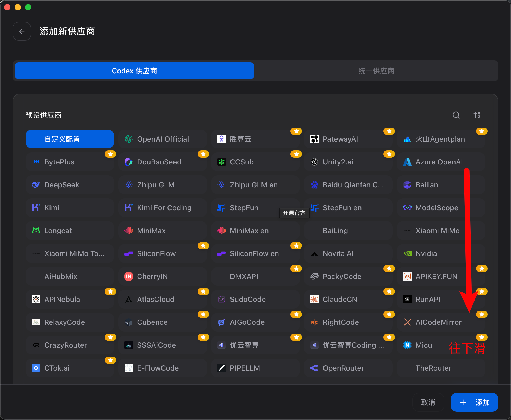Choose the DeepSeek preset provider
511x420 pixels.
tap(70, 185)
